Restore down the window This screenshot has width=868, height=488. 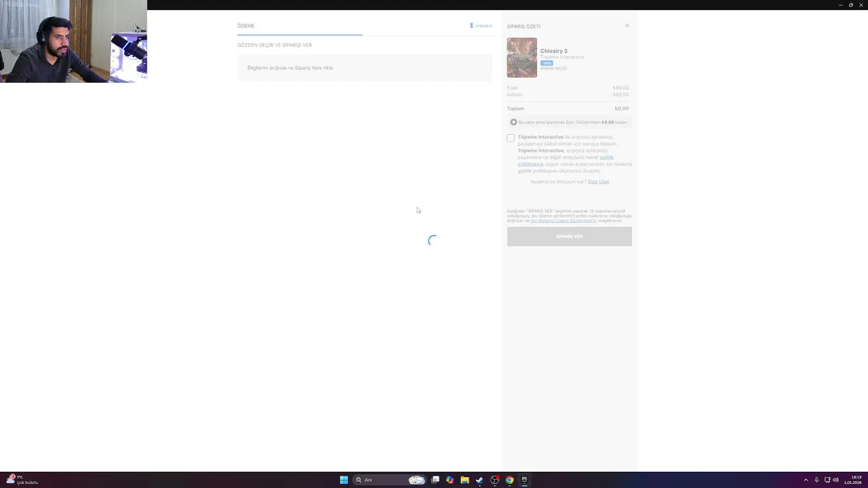point(851,5)
